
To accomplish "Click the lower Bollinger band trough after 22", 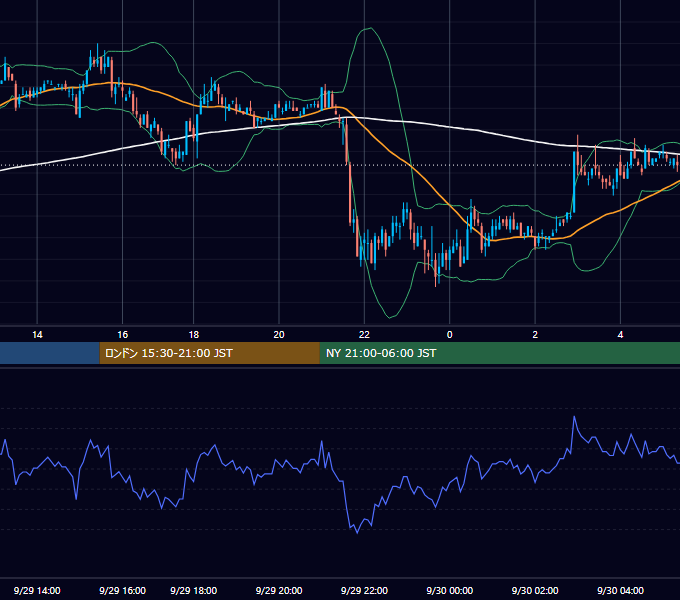I will coord(390,317).
